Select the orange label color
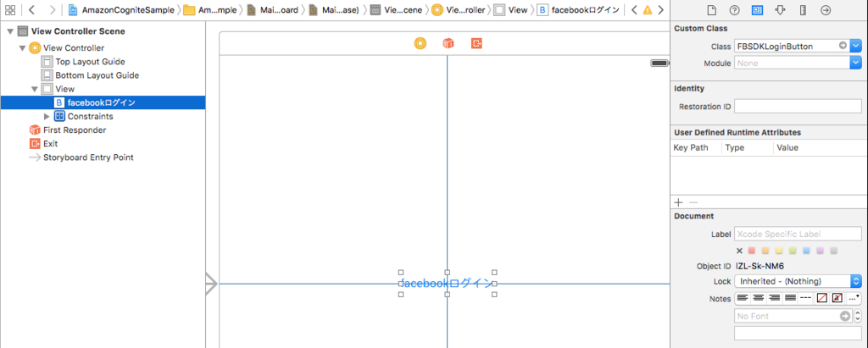Image resolution: width=868 pixels, height=348 pixels. 765,251
